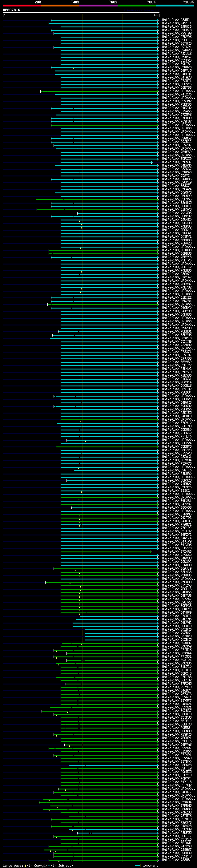Viewport: 197px width, 868px height.
Task: Click the cyan ~100% identity legend segment
Action: [x=175, y=6]
